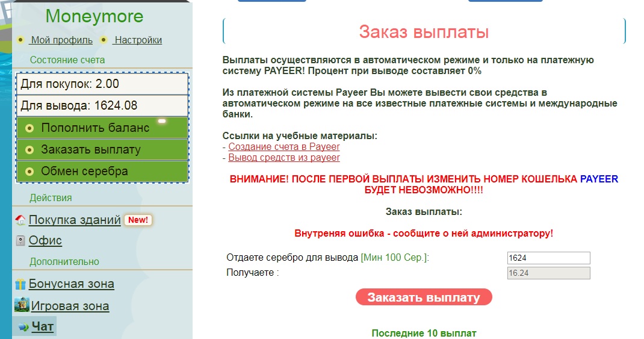Open Вывод средств из payeer tutorial link

(284, 157)
